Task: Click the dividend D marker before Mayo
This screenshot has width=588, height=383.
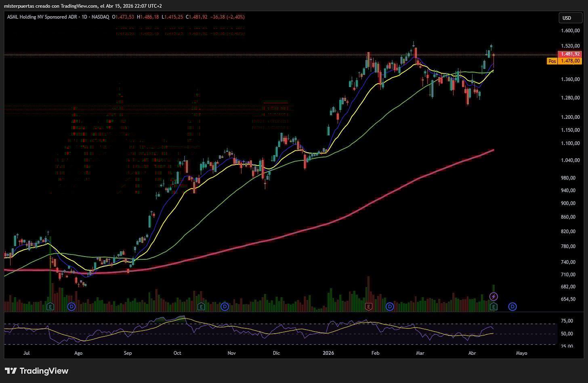Action: [512, 307]
